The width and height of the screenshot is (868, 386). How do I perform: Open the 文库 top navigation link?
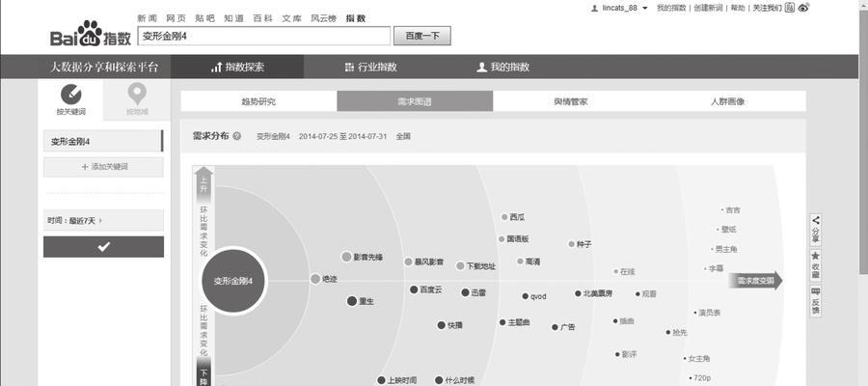(x=291, y=18)
